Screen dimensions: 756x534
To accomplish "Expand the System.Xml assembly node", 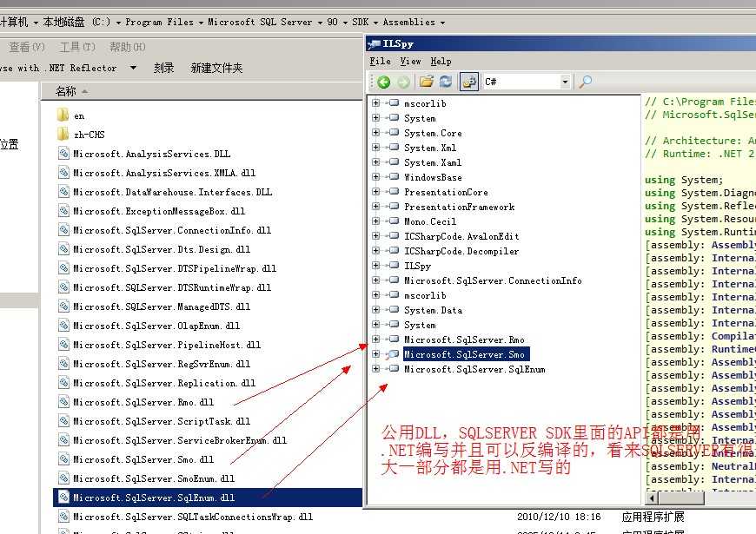I will [376, 148].
